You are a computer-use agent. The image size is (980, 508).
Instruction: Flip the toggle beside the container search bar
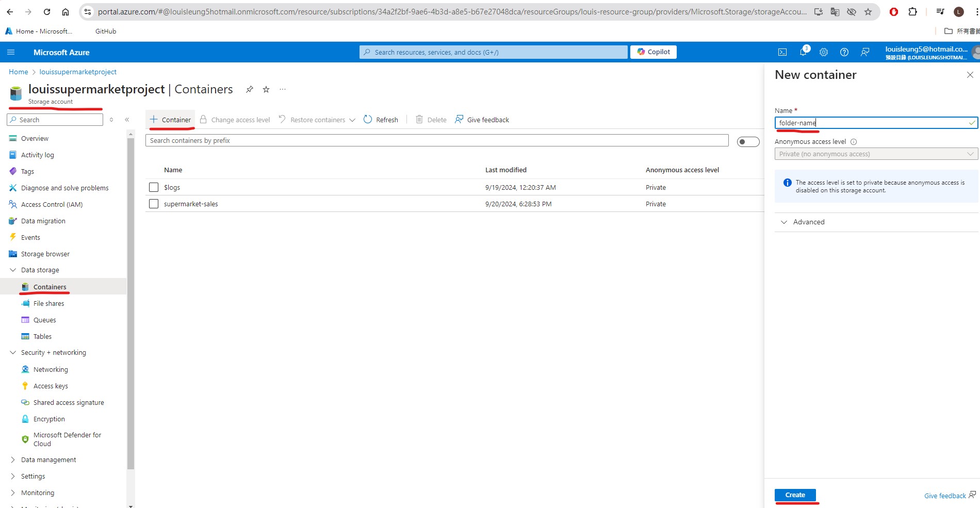(748, 141)
